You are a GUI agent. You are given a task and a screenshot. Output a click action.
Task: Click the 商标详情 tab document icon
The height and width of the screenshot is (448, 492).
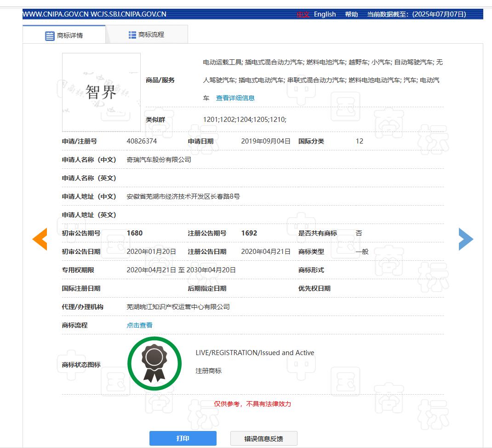(50, 36)
